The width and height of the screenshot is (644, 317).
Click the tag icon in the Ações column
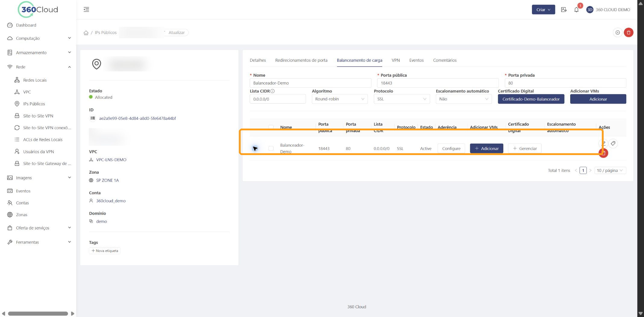pyautogui.click(x=613, y=144)
